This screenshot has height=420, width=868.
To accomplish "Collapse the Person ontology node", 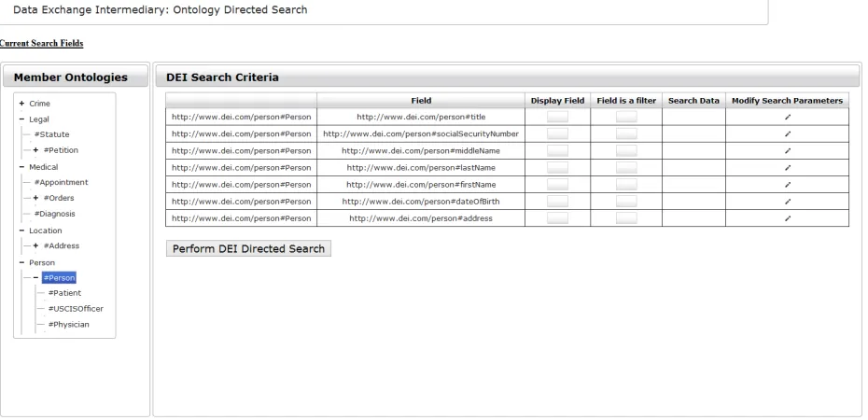I will (x=21, y=262).
